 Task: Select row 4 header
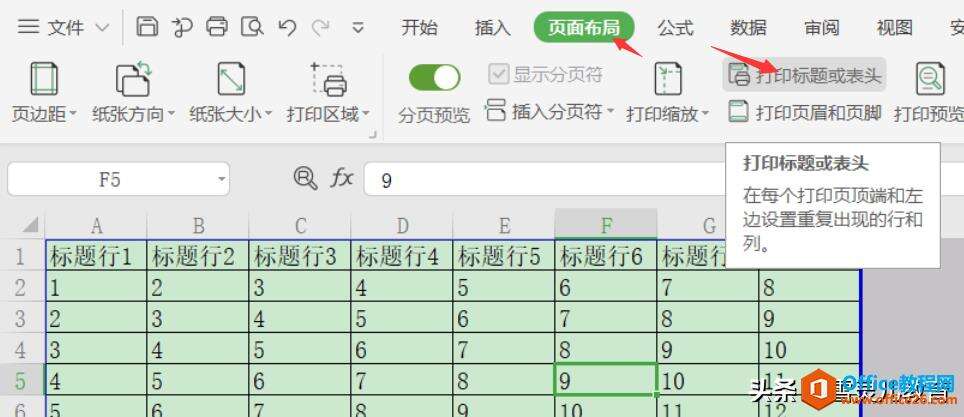tap(22, 349)
